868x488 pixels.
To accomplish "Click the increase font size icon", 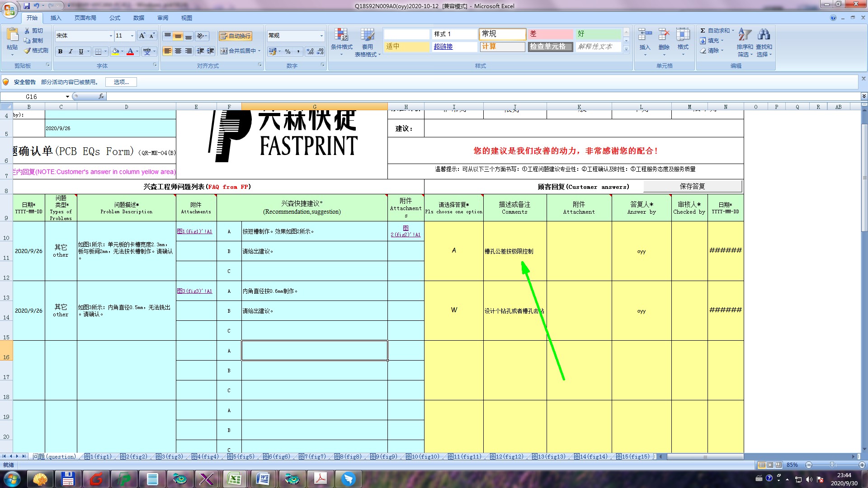I will click(x=142, y=36).
